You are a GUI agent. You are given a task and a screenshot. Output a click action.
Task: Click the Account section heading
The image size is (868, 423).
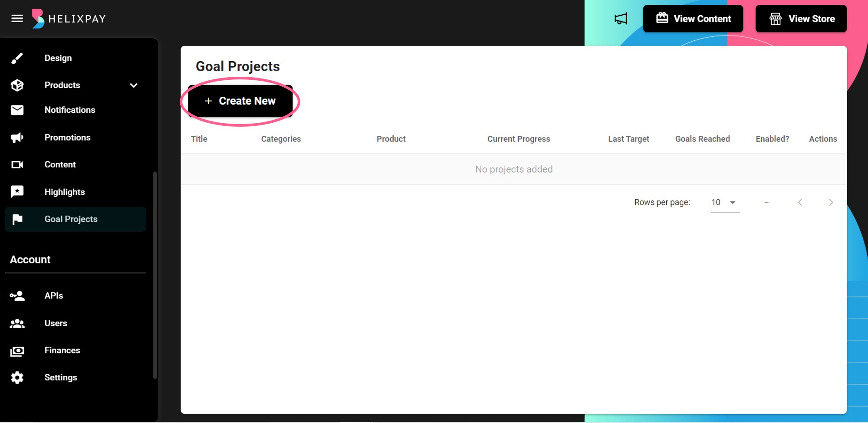click(x=30, y=259)
